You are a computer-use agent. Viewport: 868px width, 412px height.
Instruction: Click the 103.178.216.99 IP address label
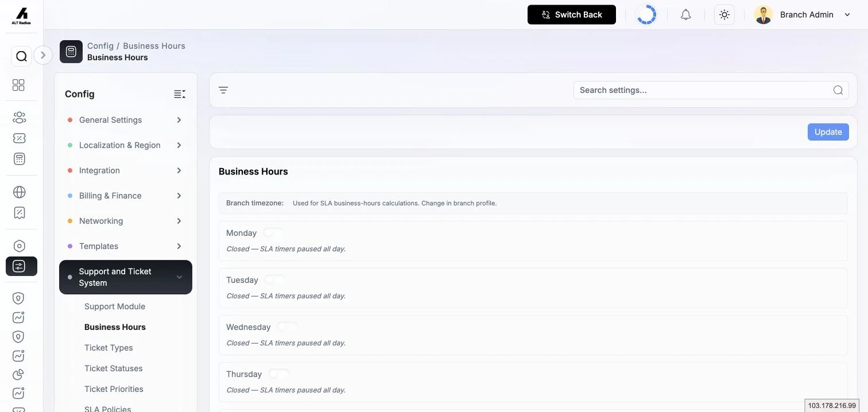(x=832, y=406)
